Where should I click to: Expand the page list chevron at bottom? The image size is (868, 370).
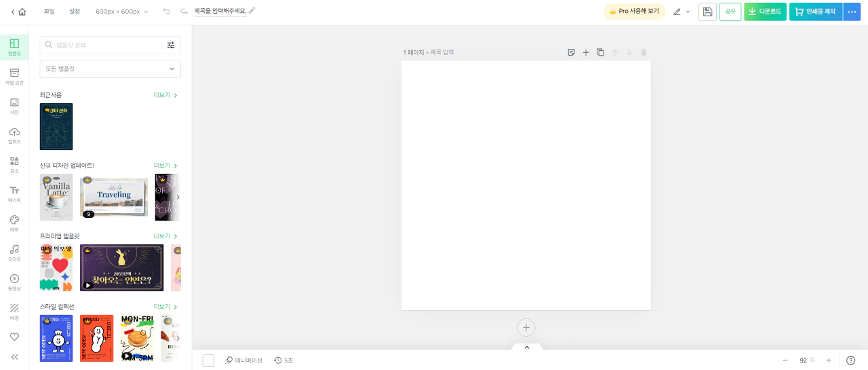pyautogui.click(x=526, y=347)
